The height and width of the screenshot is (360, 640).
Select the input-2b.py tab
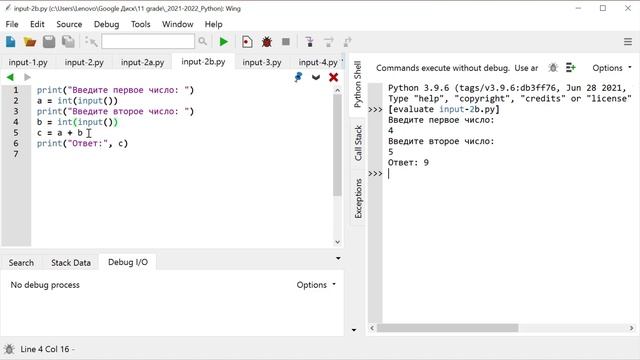click(x=203, y=62)
